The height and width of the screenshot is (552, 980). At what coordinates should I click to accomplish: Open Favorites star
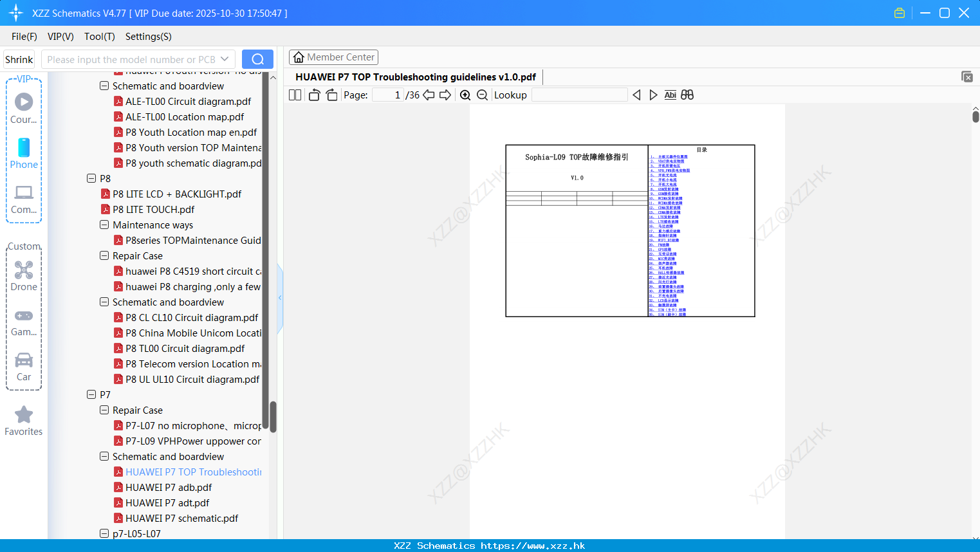pyautogui.click(x=24, y=421)
